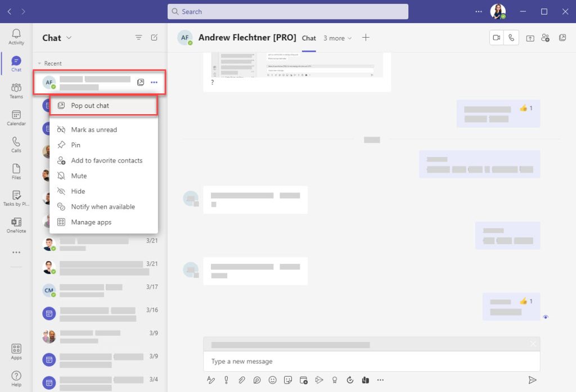Launch the OneNote app
Viewport: 576px width, 392px height.
click(x=16, y=225)
